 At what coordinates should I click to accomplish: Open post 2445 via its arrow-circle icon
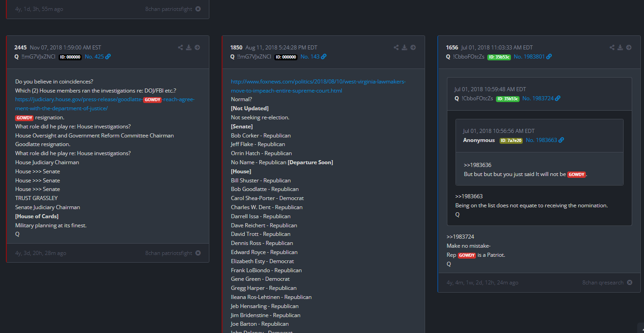(198, 48)
